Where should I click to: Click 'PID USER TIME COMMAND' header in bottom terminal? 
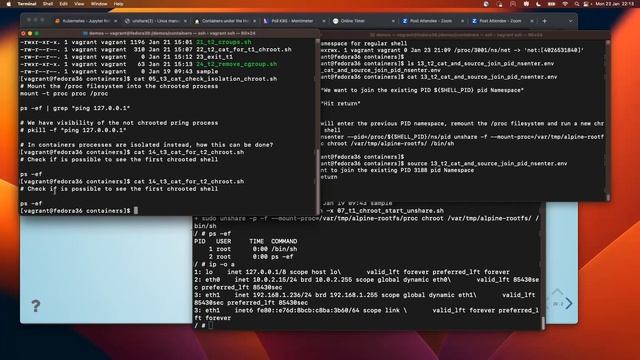[246, 241]
